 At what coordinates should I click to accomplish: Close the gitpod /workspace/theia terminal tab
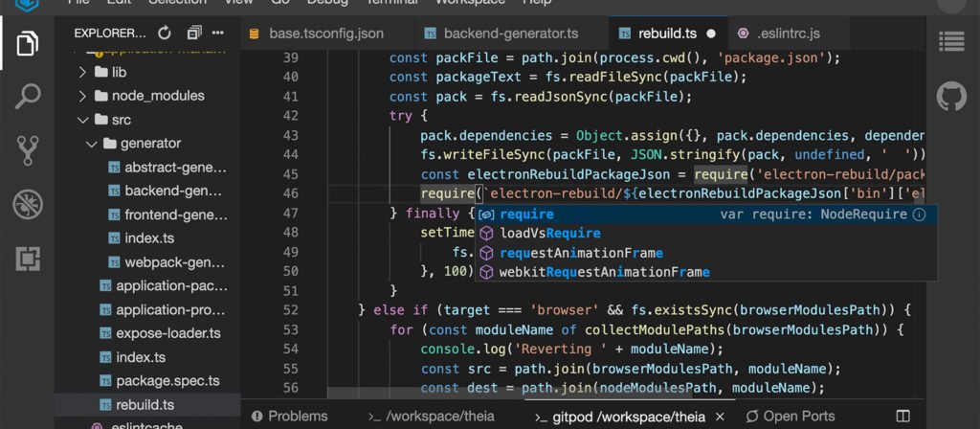tap(720, 417)
